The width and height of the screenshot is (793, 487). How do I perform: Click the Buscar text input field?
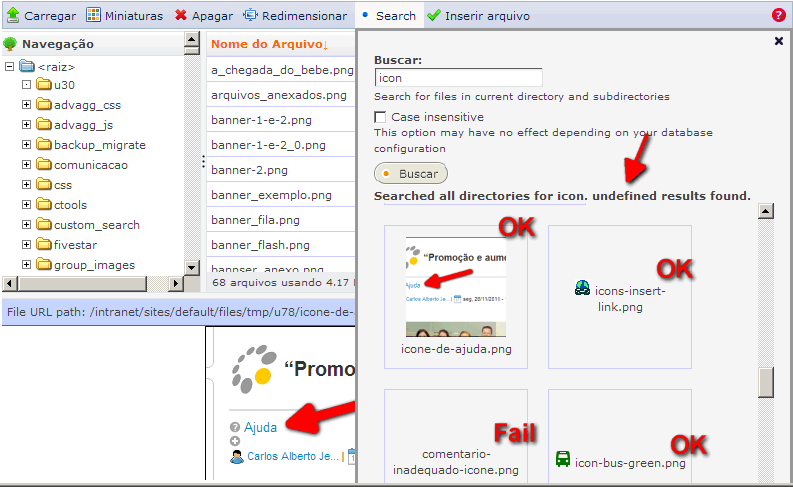tap(458, 78)
